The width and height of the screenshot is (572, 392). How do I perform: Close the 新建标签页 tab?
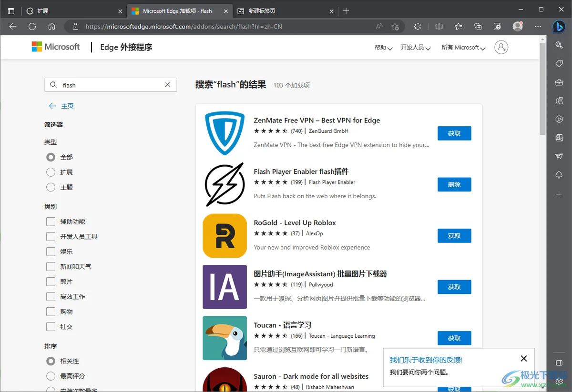click(331, 10)
